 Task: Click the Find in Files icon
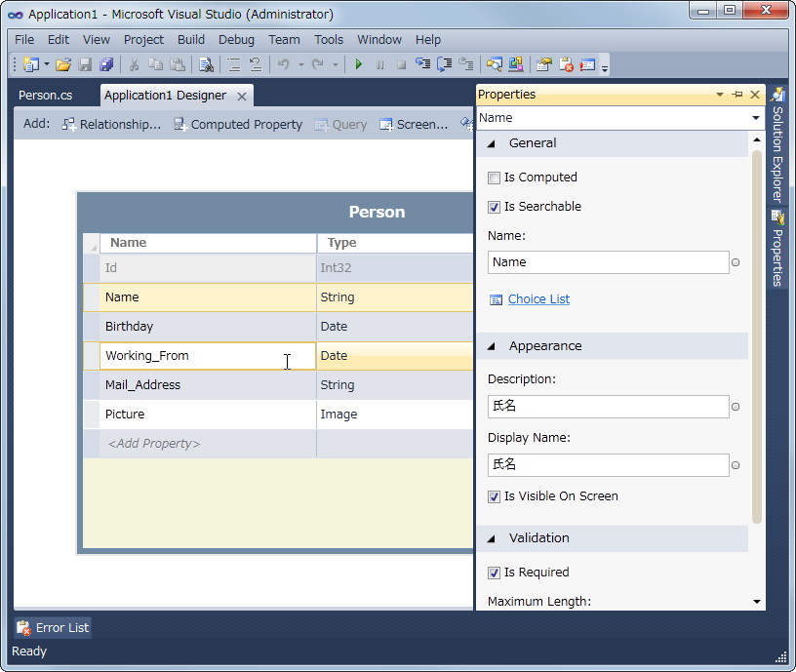206,64
